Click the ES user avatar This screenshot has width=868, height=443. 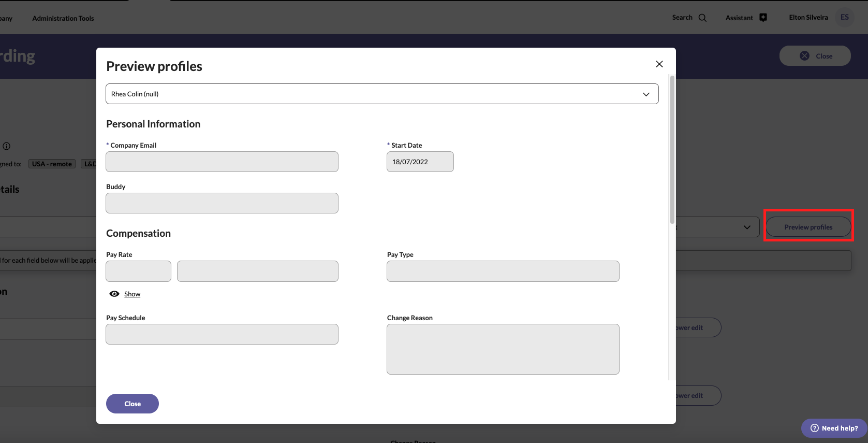click(844, 18)
